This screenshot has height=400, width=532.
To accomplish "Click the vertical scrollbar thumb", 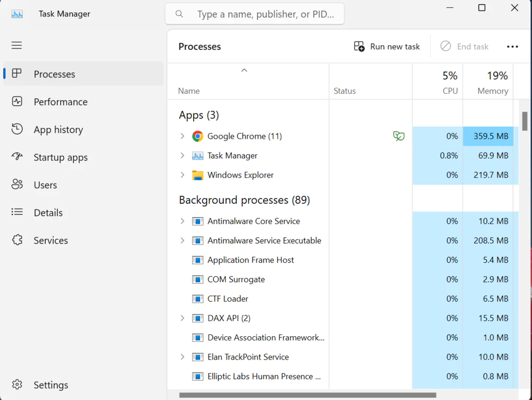I will (525, 121).
